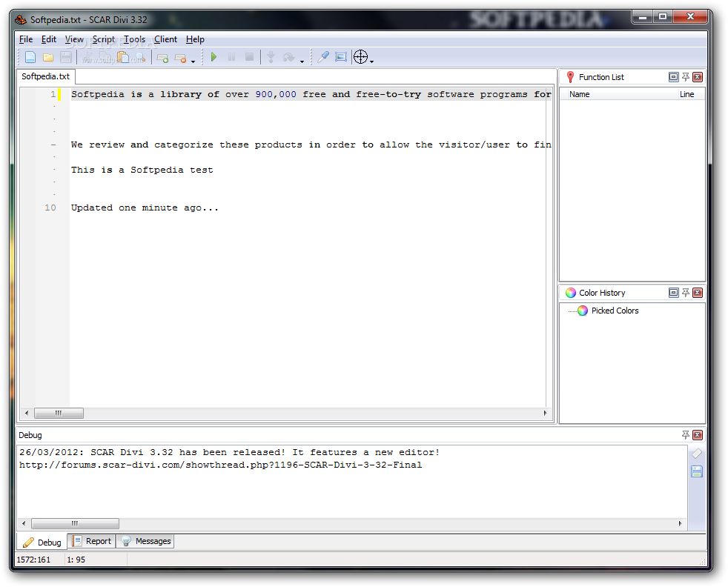Float the Color History panel

click(674, 293)
